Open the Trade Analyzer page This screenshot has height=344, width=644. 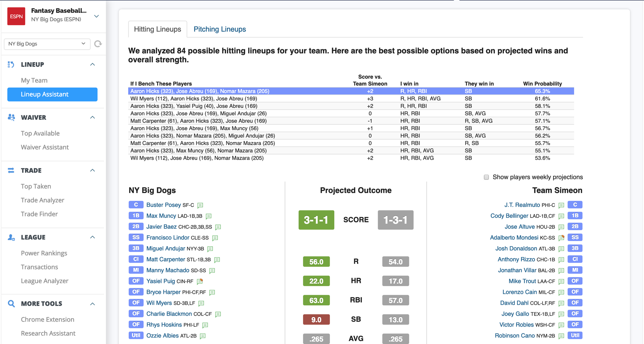tap(43, 200)
